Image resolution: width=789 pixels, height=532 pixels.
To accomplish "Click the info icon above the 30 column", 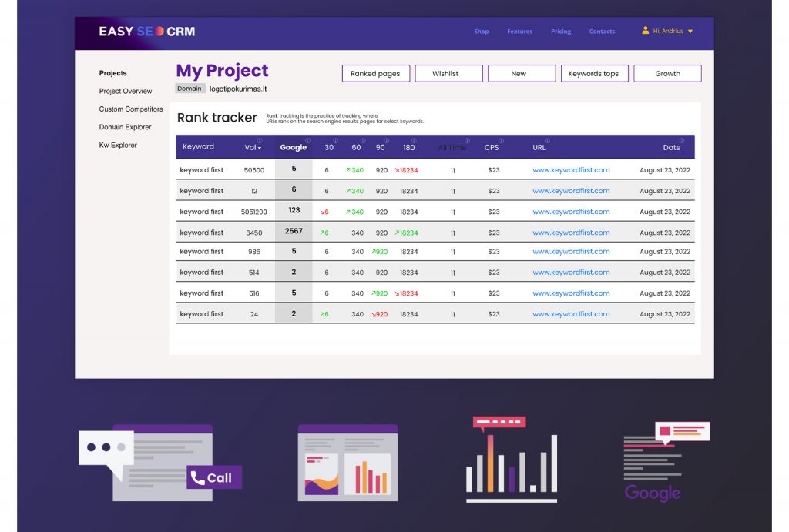I will tap(336, 141).
